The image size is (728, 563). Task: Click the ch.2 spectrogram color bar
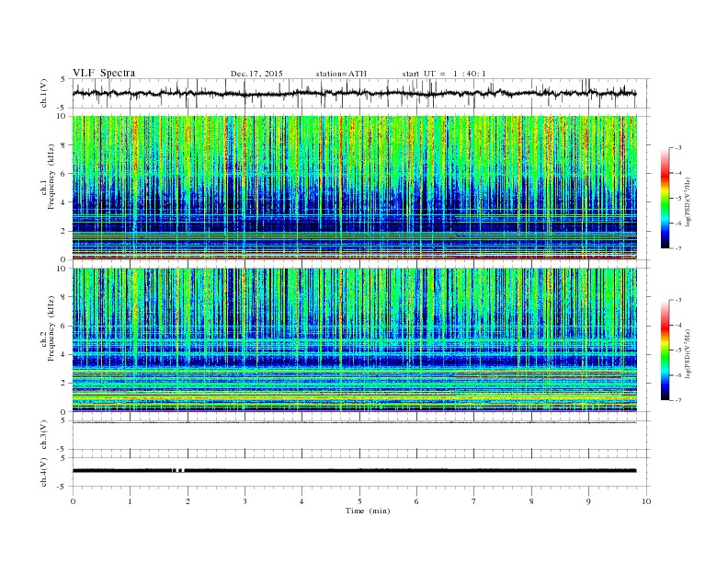coord(665,350)
